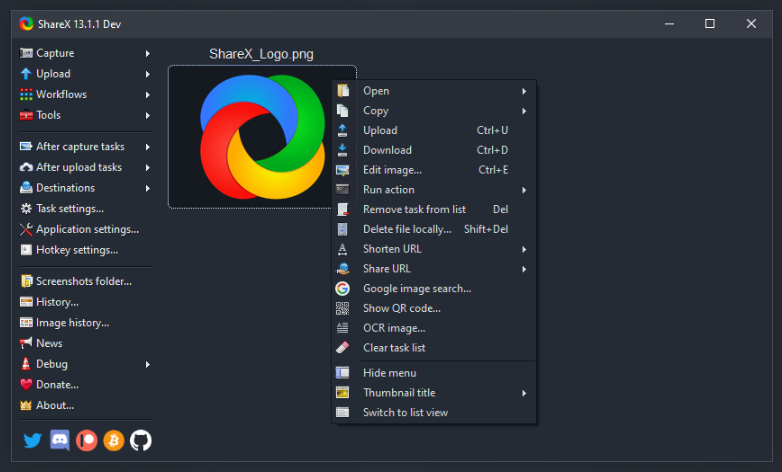Click the Screenshots folder icon

click(26, 281)
